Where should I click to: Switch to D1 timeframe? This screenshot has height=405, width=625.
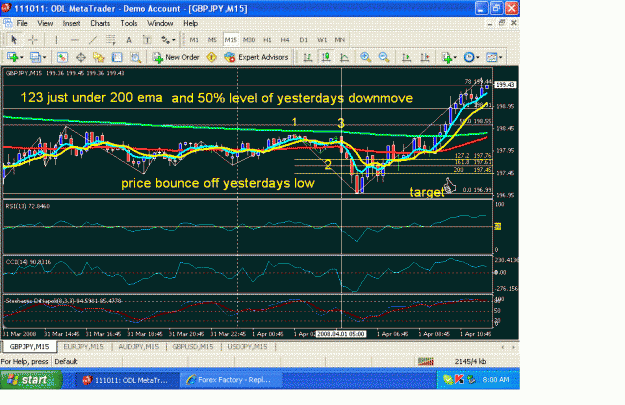pyautogui.click(x=303, y=39)
